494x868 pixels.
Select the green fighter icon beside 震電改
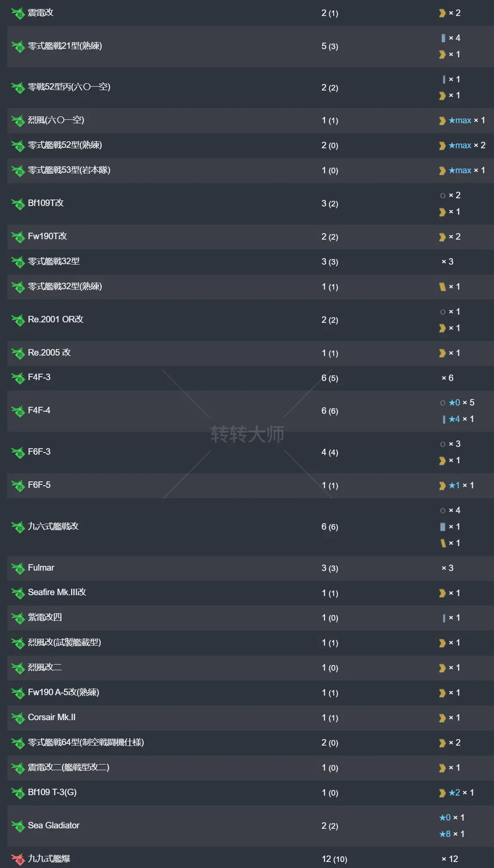click(17, 12)
